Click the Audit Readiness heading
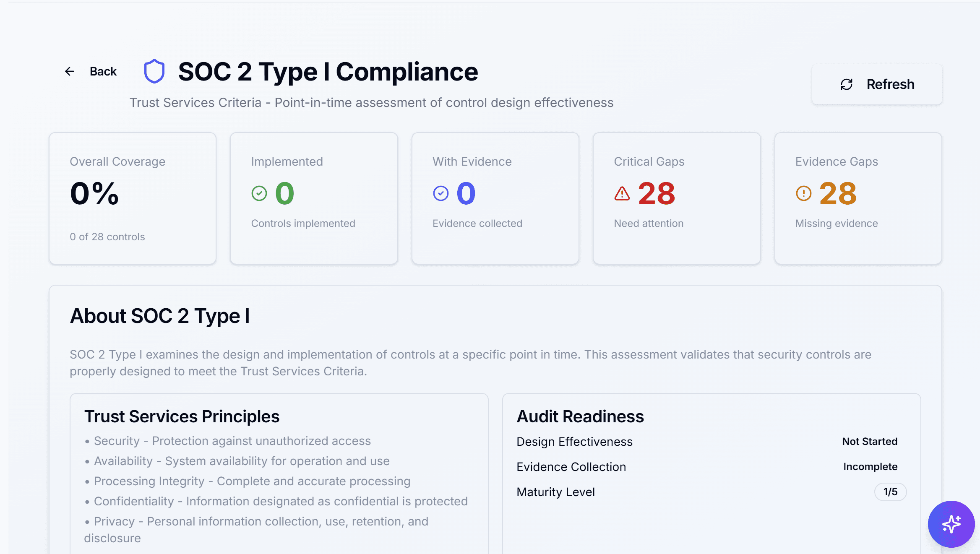 coord(580,416)
